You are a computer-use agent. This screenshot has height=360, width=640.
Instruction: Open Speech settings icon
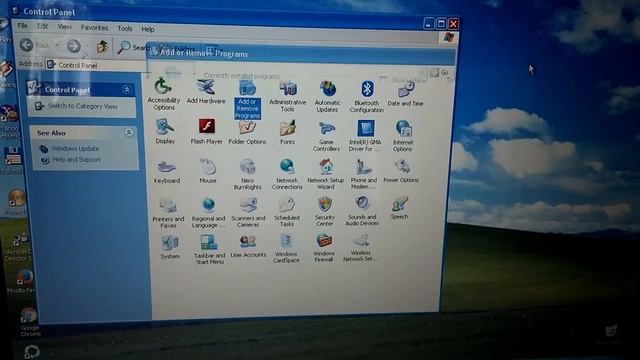coord(399,208)
